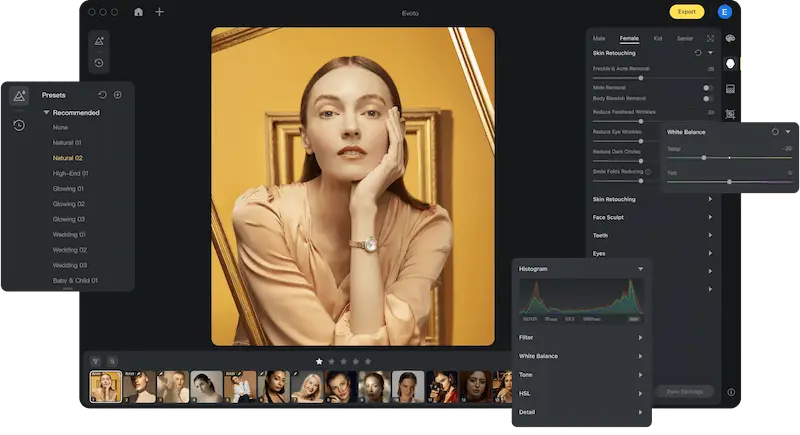Switch to the Kid tab
The height and width of the screenshot is (435, 800).
658,39
